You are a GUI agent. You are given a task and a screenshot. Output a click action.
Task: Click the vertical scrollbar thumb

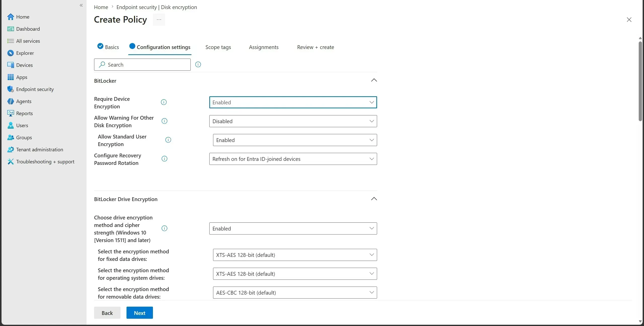(x=640, y=81)
